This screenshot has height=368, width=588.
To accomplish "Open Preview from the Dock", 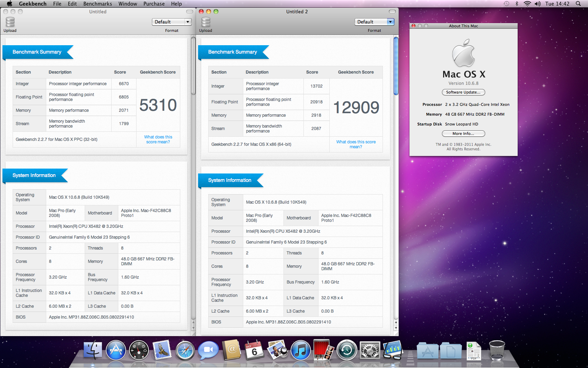I will click(x=278, y=350).
